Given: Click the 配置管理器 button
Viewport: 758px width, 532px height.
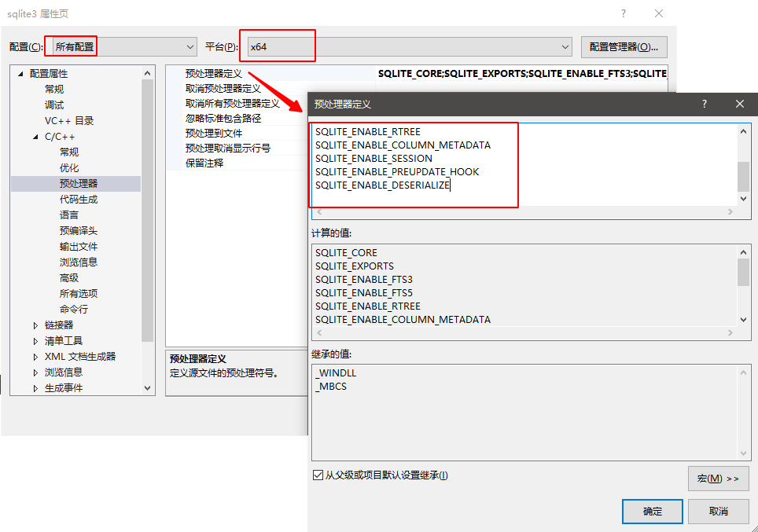Looking at the screenshot, I should click(x=624, y=46).
